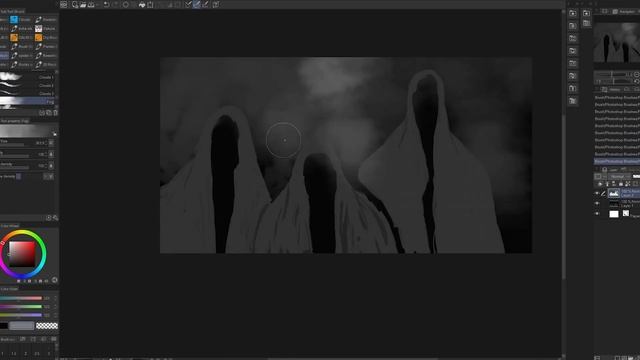Click the Sub Tool Brush tab
This screenshot has width=640, height=360.
pos(12,11)
